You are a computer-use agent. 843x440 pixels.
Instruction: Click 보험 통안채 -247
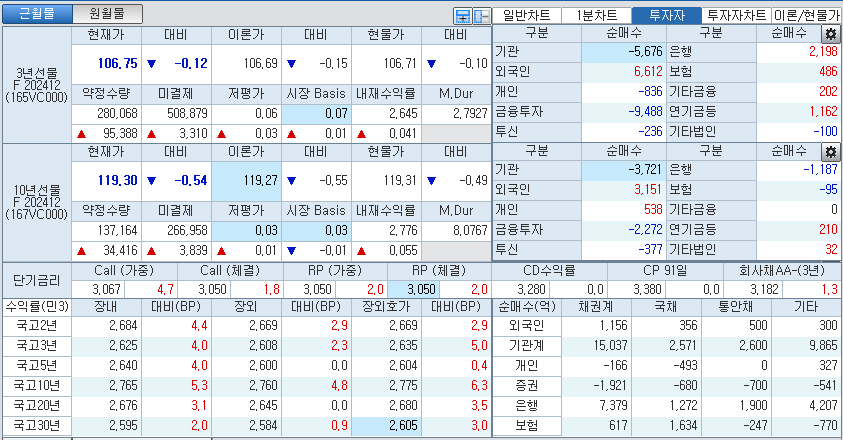[x=737, y=425]
